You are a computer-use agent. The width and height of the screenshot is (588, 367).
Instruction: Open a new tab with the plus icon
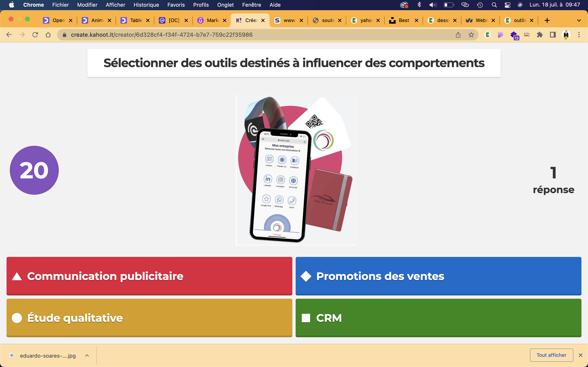click(x=547, y=21)
